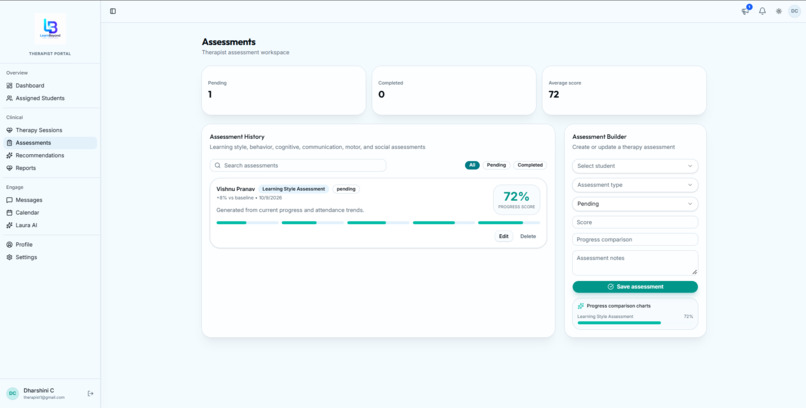Screen dimensions: 806x408
Task: Open the DC avatar menu in top bar
Action: (795, 11)
